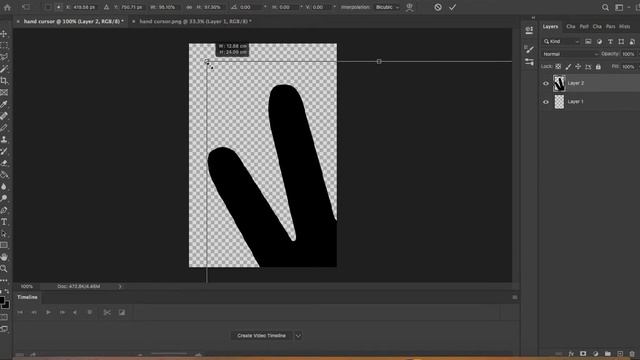The width and height of the screenshot is (640, 360).
Task: Select the Clone Stamp tool
Action: [x=4, y=140]
